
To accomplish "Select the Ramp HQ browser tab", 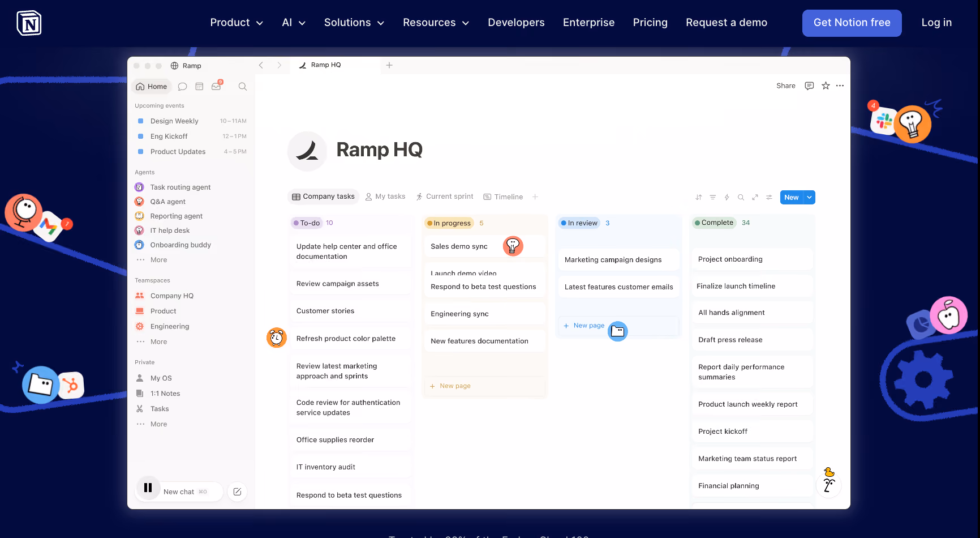I will (x=335, y=65).
